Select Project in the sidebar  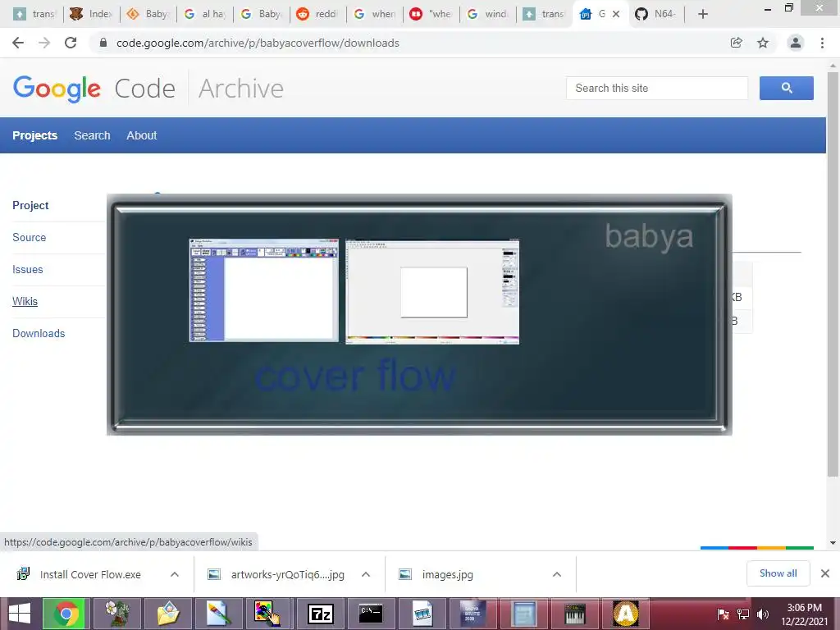click(30, 205)
